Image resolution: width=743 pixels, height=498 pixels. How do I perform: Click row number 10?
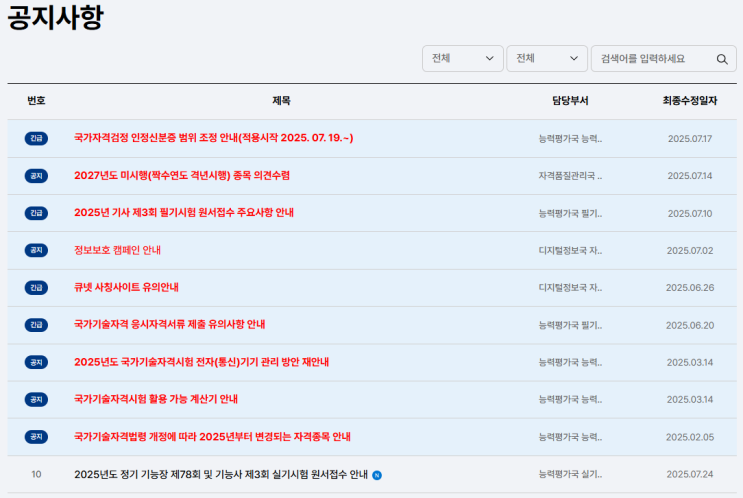point(36,474)
